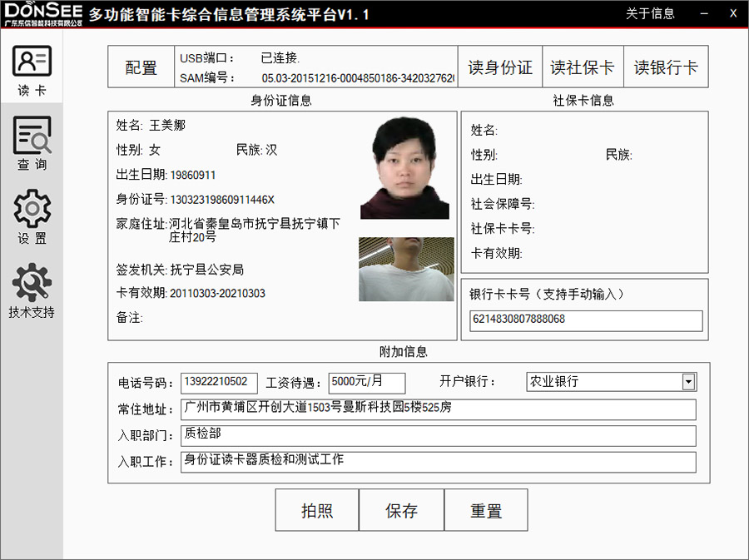Click the 配置 configuration button

click(x=140, y=67)
